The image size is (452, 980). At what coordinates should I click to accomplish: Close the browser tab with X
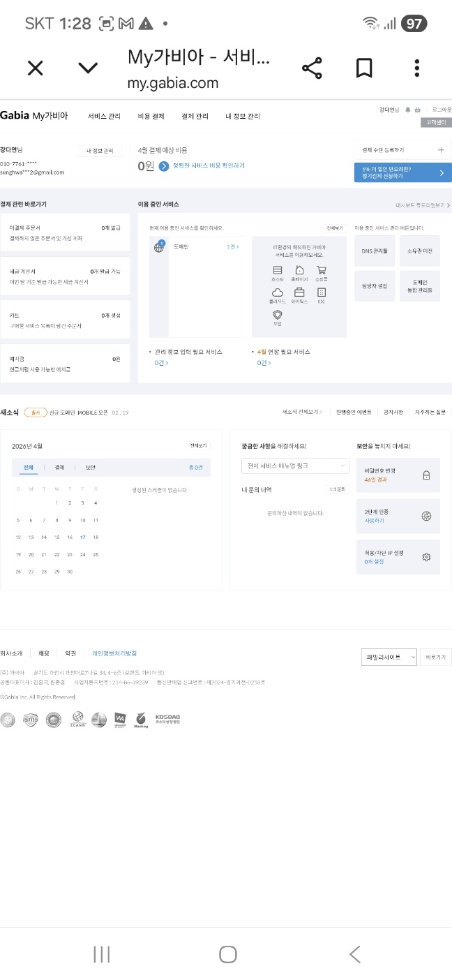click(x=35, y=68)
